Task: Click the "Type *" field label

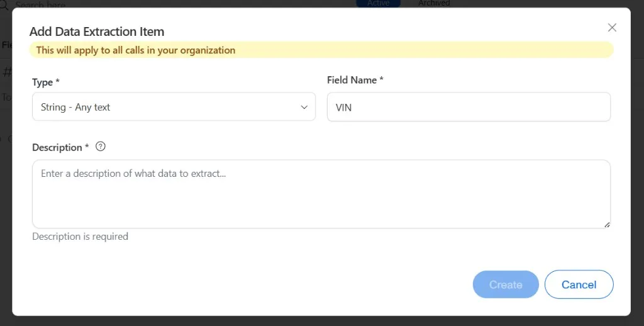Action: pos(45,82)
